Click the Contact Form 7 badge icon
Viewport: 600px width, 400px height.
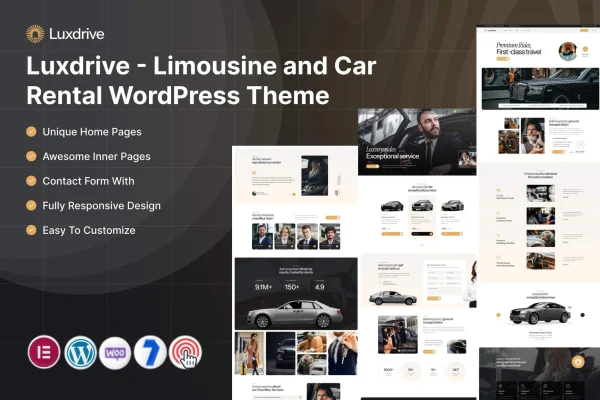(150, 352)
